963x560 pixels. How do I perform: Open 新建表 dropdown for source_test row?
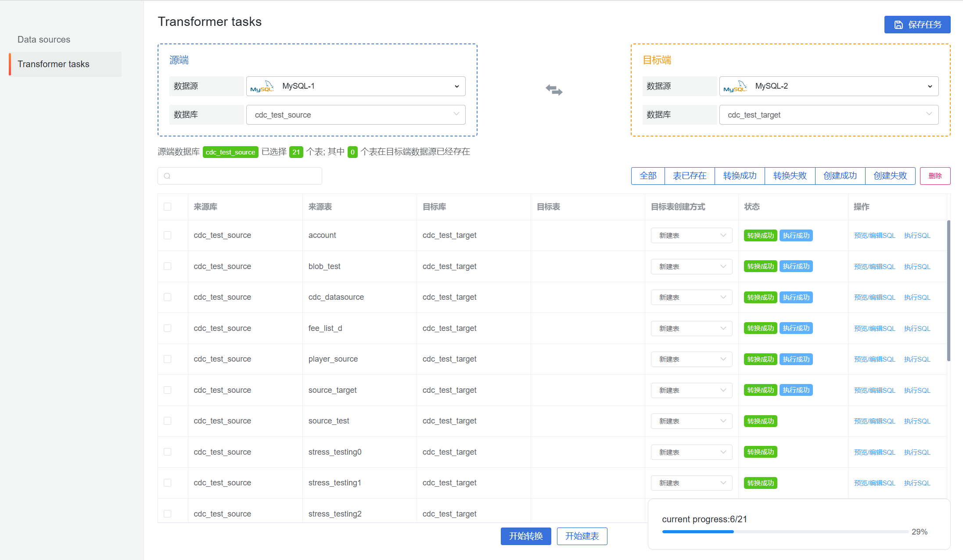click(691, 421)
